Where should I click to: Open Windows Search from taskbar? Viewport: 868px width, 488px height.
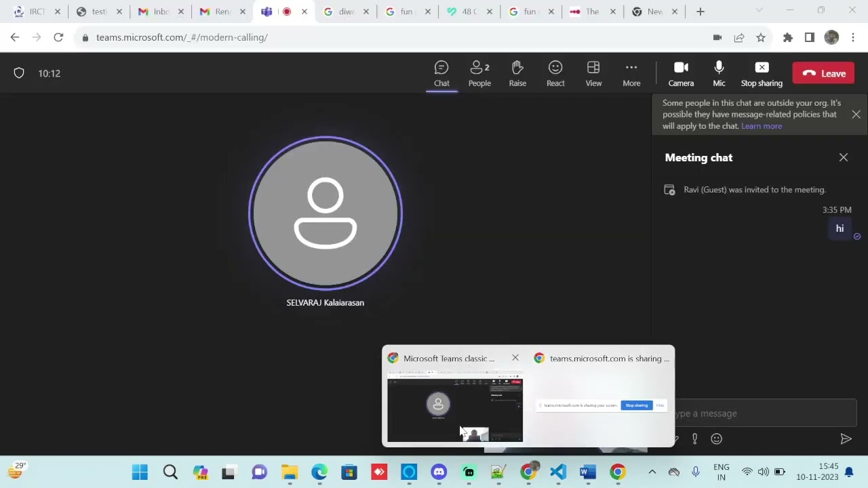[x=170, y=472]
